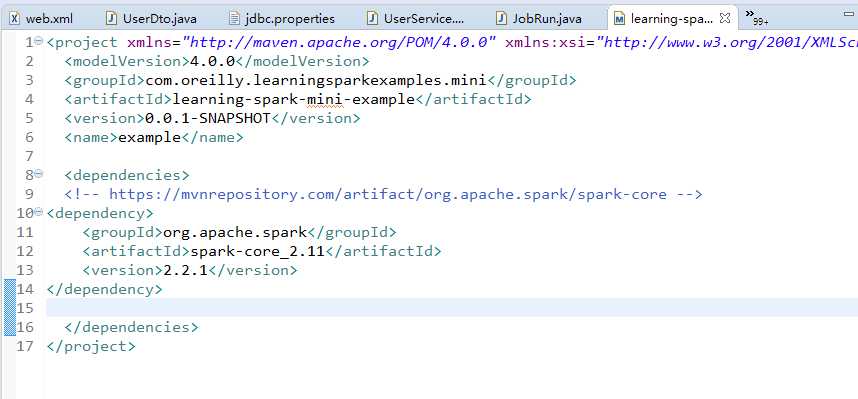Click the UserService Java file icon

click(373, 19)
